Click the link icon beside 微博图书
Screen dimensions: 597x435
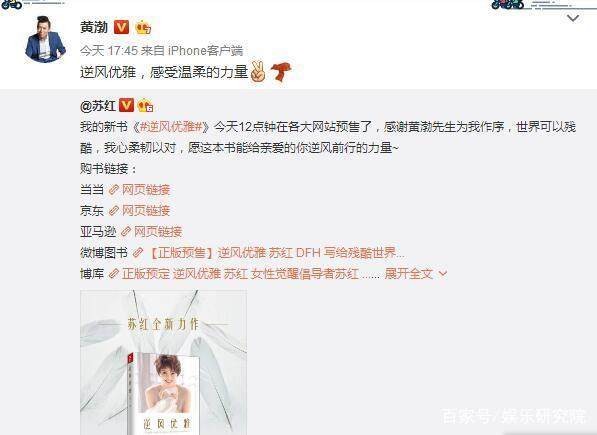pyautogui.click(x=138, y=252)
